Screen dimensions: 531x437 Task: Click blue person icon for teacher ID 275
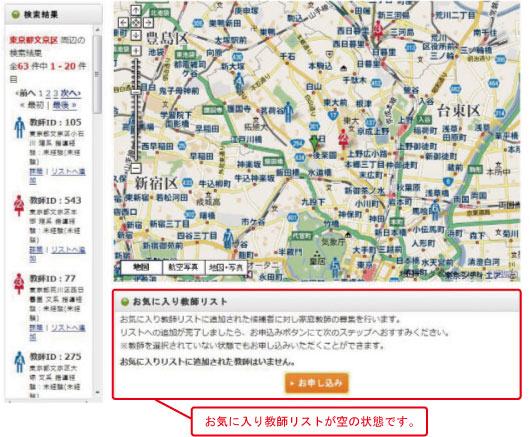(19, 362)
